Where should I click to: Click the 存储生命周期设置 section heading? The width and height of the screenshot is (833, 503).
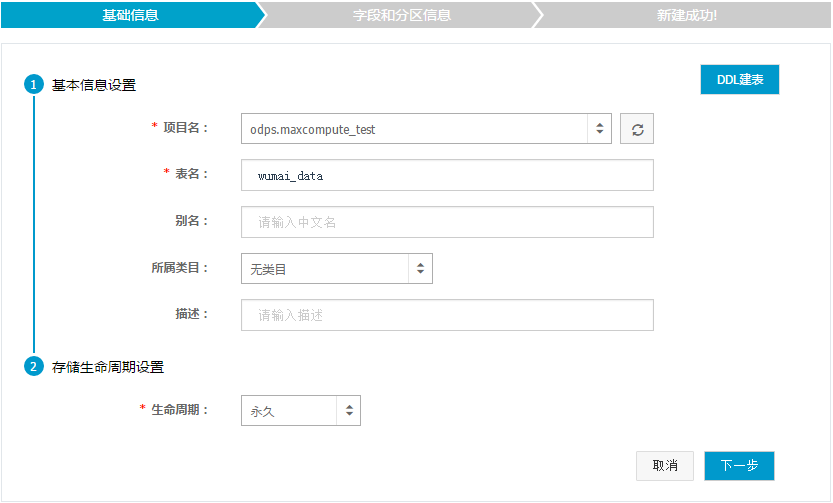108,367
